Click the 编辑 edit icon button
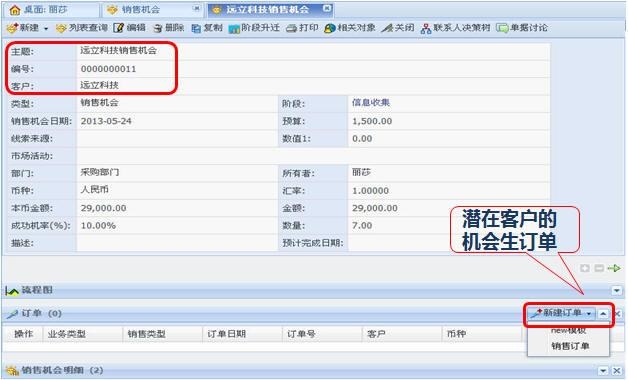This screenshot has height=380, width=628. pos(129,28)
